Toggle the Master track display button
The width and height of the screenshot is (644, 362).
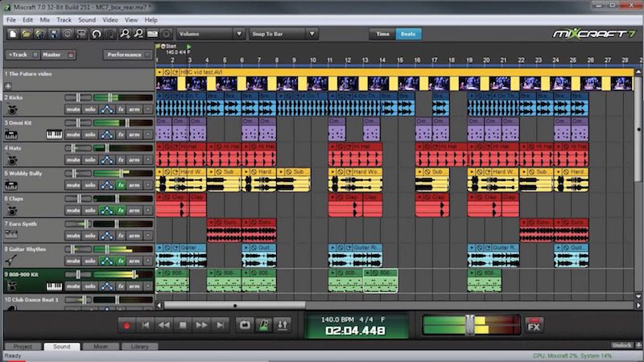point(58,55)
